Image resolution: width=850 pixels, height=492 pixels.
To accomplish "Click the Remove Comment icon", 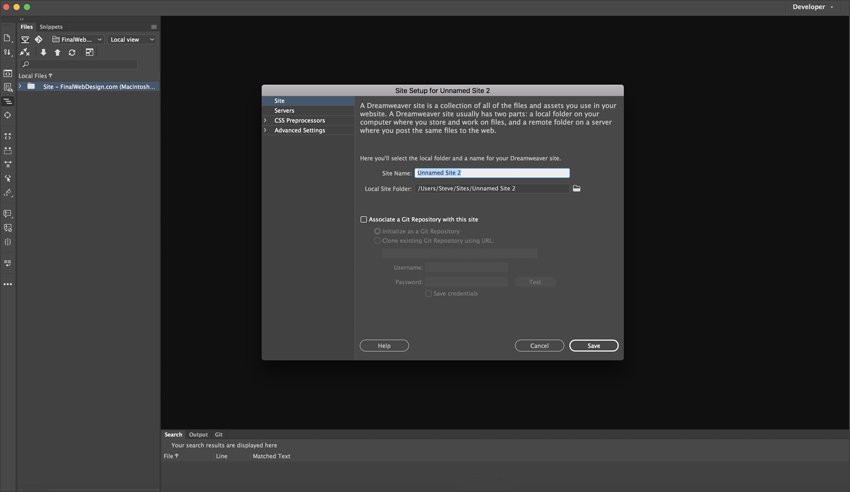I will coord(8,228).
